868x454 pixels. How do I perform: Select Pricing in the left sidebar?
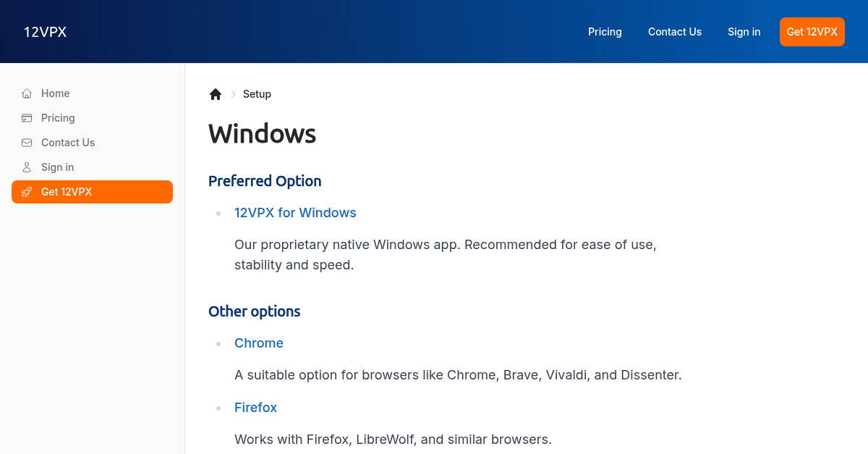(x=58, y=118)
